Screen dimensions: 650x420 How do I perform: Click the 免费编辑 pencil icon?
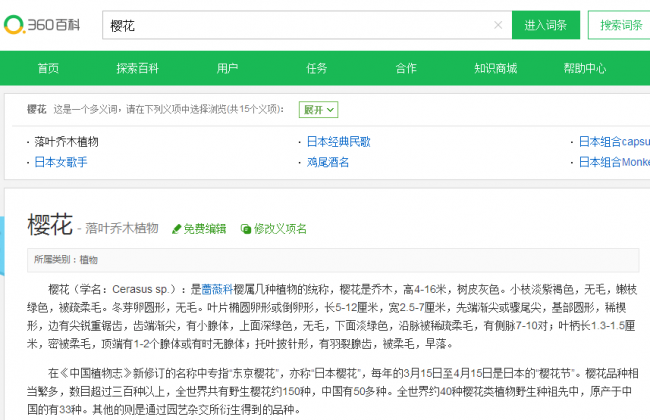(x=178, y=229)
